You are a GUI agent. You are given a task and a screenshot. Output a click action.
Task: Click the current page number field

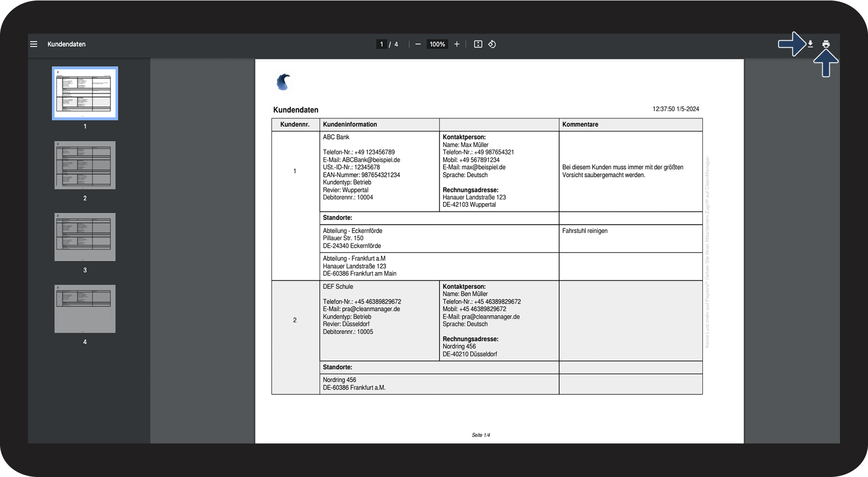(x=382, y=44)
